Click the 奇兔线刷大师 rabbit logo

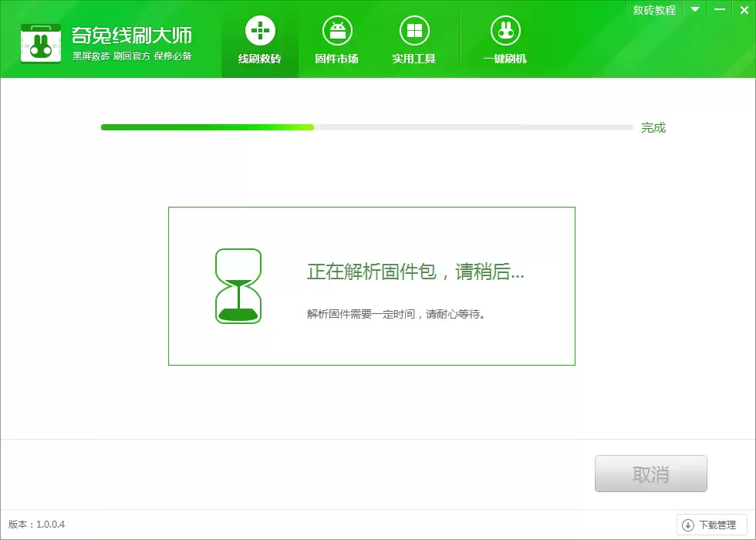(41, 43)
